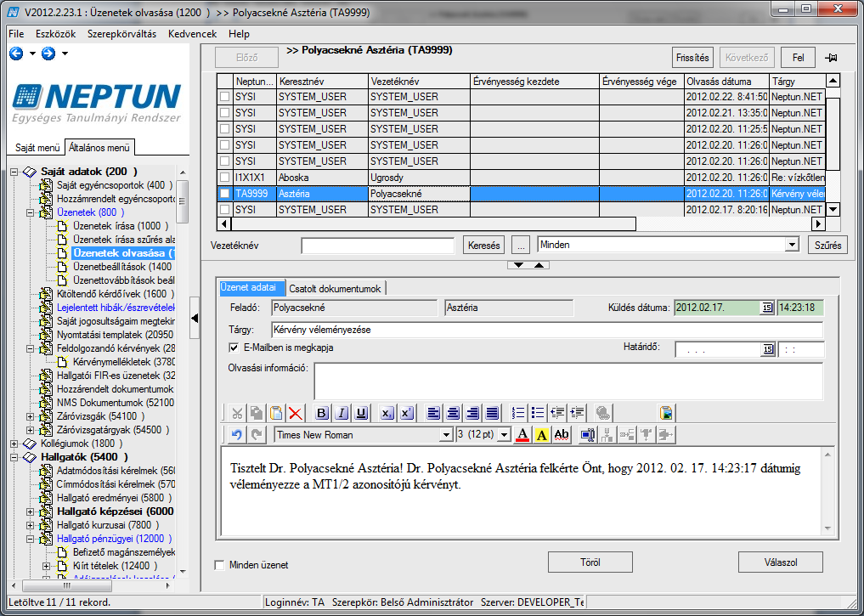
Task: Tick checkbox of row dated 2012.02.21. 13:35
Action: (224, 112)
